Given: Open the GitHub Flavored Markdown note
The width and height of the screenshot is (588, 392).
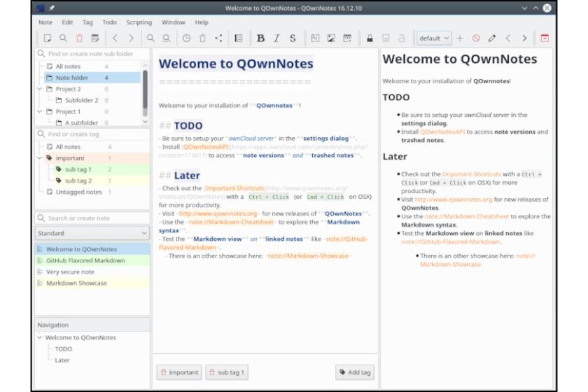Looking at the screenshot, I should (x=92, y=260).
